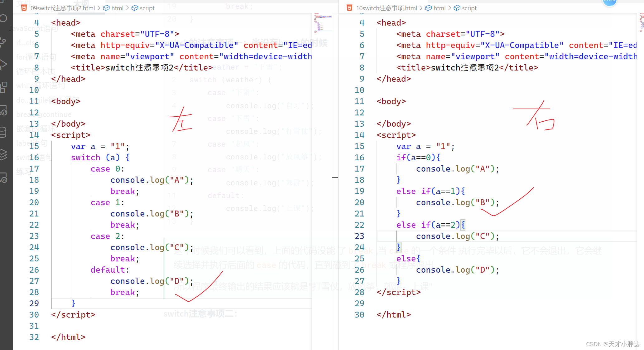Click 'var a = "1";' in right editor
Image resolution: width=644 pixels, height=350 pixels.
(425, 146)
